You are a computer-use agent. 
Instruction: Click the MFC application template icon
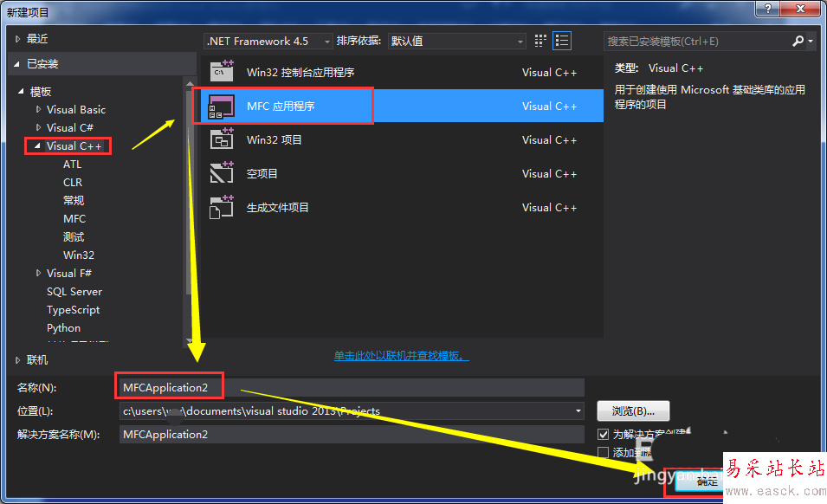pyautogui.click(x=222, y=106)
